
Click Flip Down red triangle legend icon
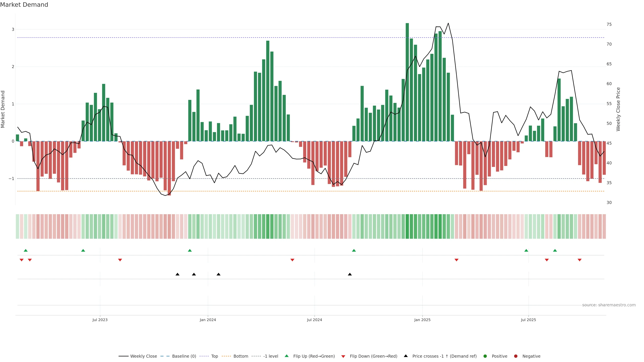[343, 356]
